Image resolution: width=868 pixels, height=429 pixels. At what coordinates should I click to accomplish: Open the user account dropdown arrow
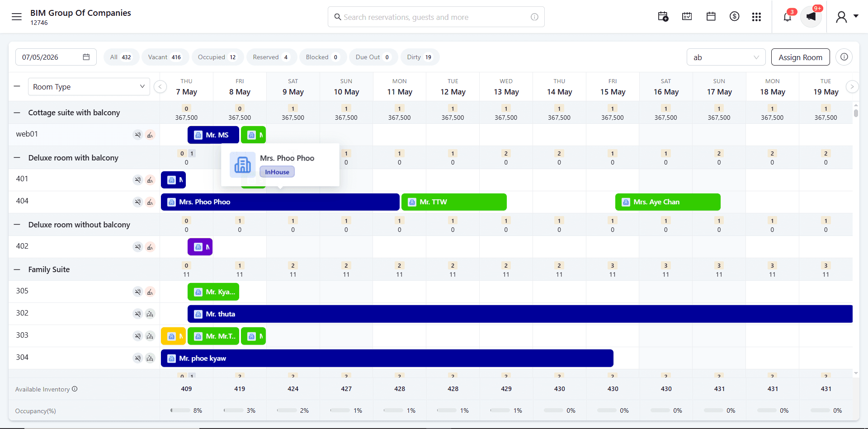[x=856, y=16]
